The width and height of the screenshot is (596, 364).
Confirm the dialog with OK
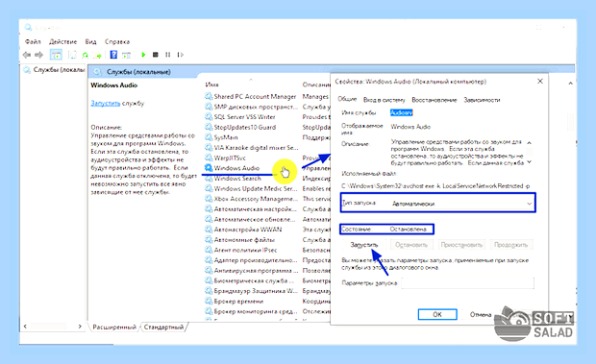tap(437, 314)
